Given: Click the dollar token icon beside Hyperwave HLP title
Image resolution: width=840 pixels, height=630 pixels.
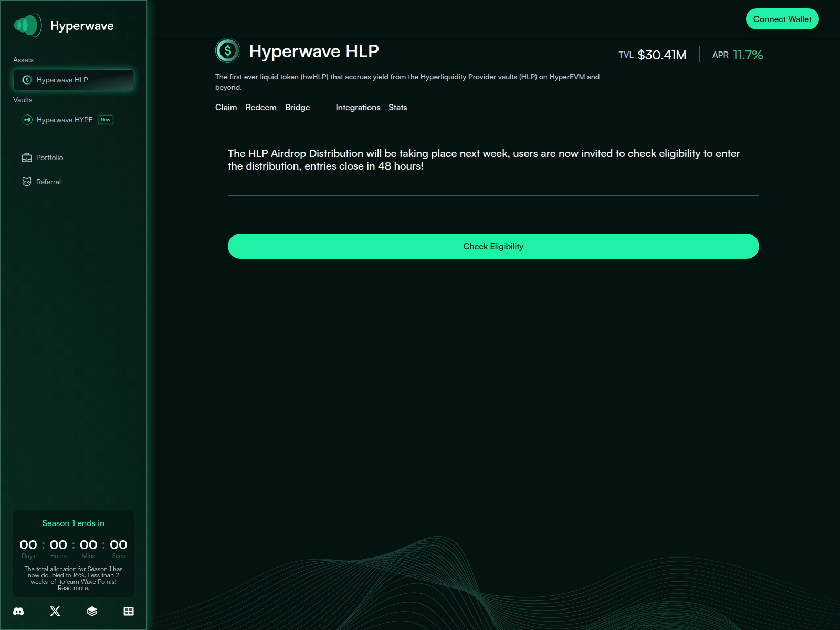Looking at the screenshot, I should click(228, 51).
